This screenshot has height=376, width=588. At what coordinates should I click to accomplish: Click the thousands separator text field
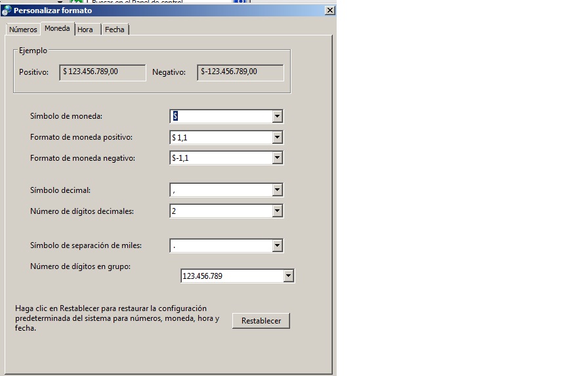[x=220, y=246]
